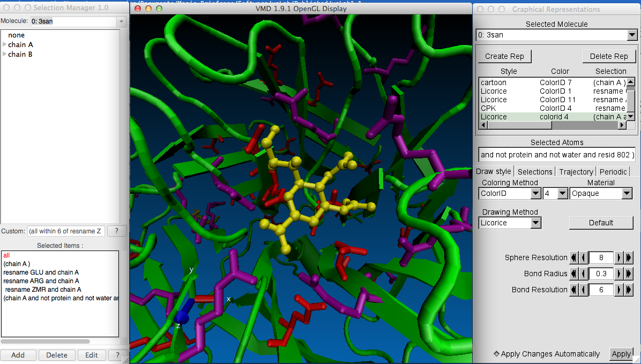Open the Material Opaque dropdown

(601, 193)
